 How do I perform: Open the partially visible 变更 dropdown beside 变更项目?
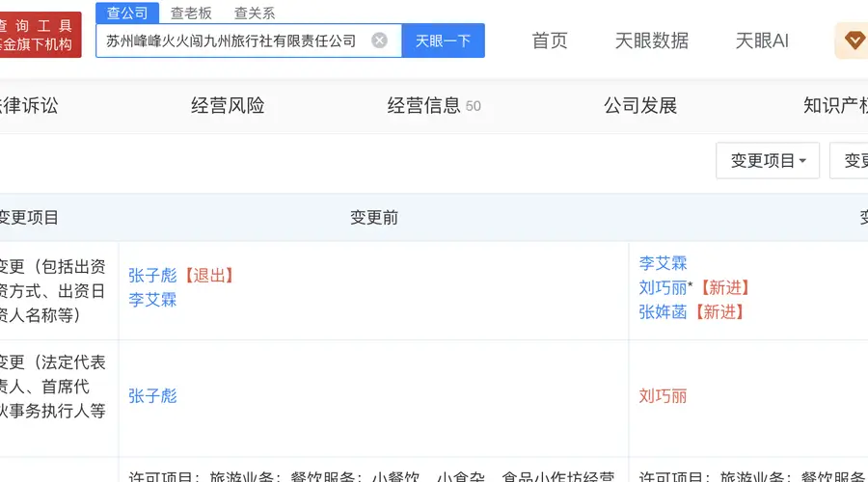coord(849,160)
